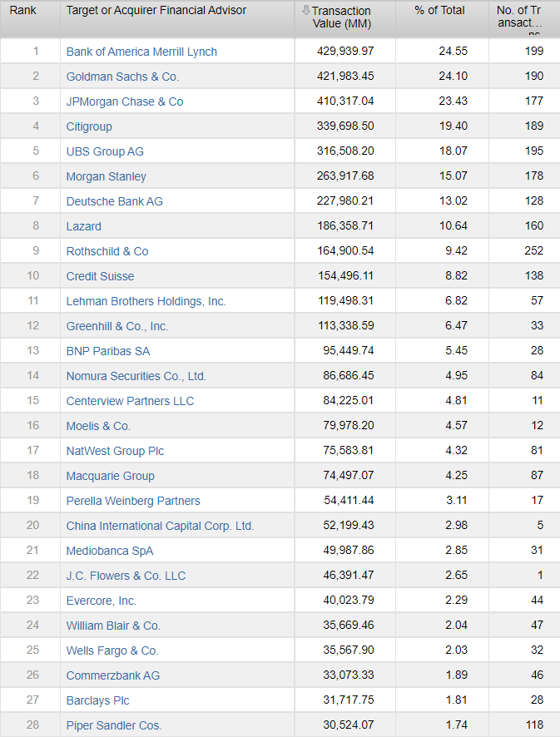Screen dimensions: 560x737
Task: Open Bank of America Merrill Lynch link
Action: click(141, 52)
